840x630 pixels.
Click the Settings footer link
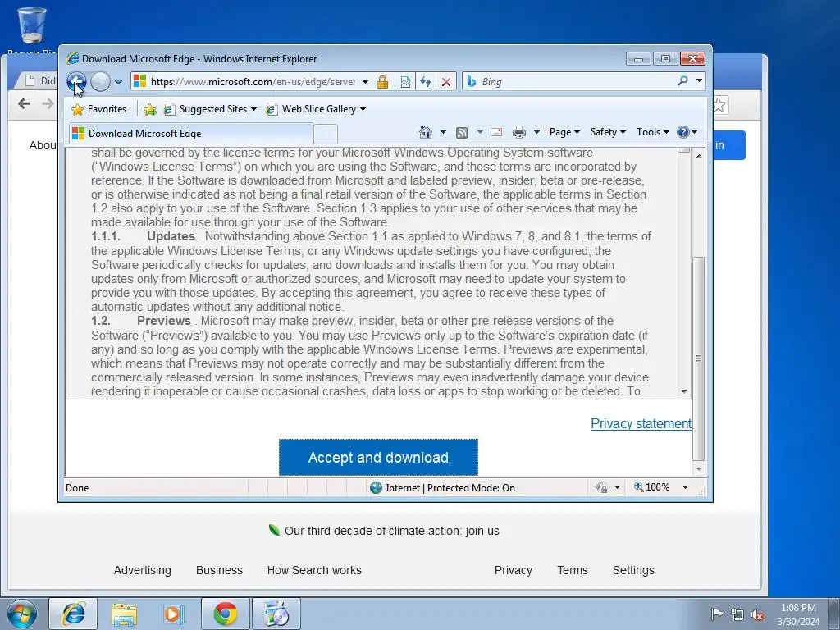click(634, 571)
